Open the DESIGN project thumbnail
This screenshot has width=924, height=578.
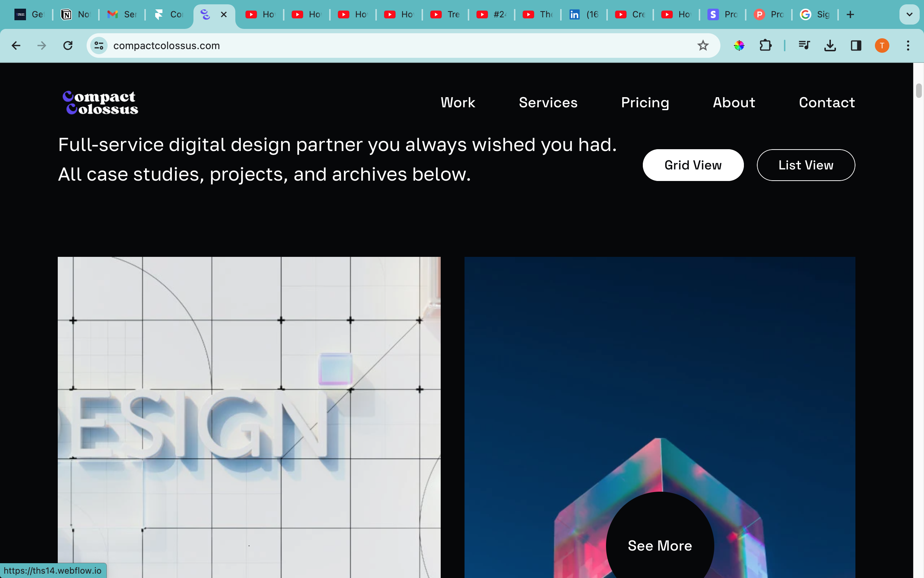249,418
